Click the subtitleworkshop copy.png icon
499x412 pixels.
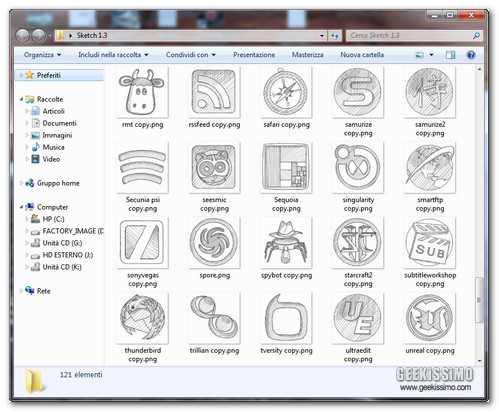click(x=430, y=243)
